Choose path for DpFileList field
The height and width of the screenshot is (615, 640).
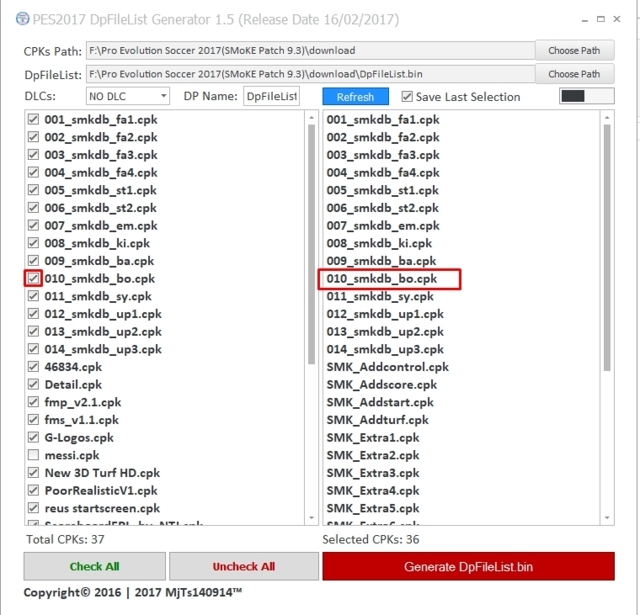[574, 74]
